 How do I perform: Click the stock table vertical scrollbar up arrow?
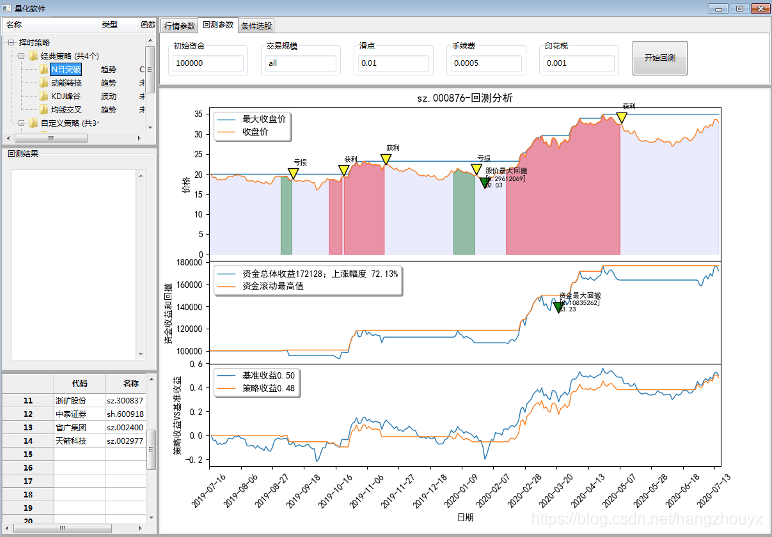click(152, 379)
